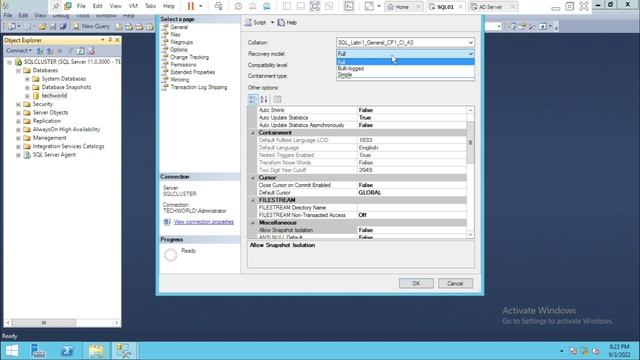
Task: Open the General page
Action: (179, 27)
